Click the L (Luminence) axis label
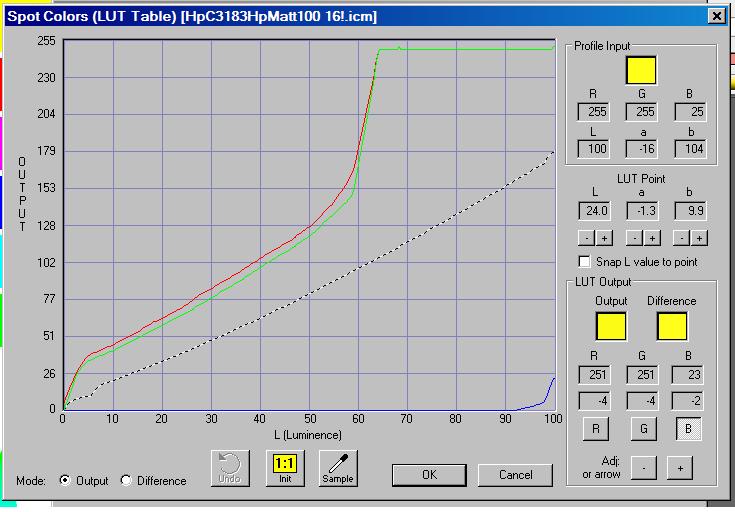The height and width of the screenshot is (512, 735). tap(308, 435)
